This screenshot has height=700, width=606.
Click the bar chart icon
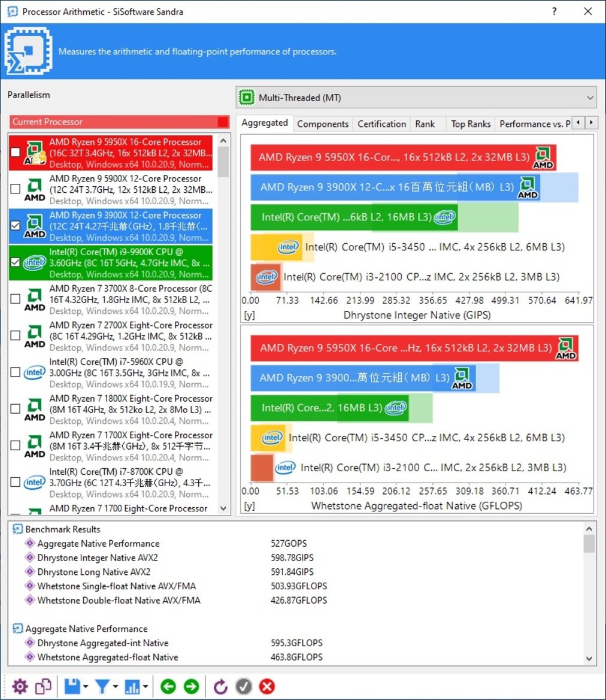132,686
